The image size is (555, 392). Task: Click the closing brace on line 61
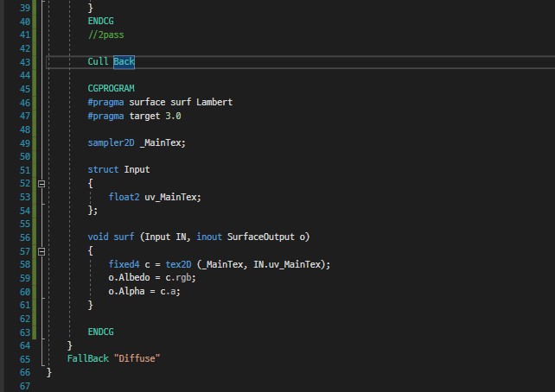click(x=90, y=305)
